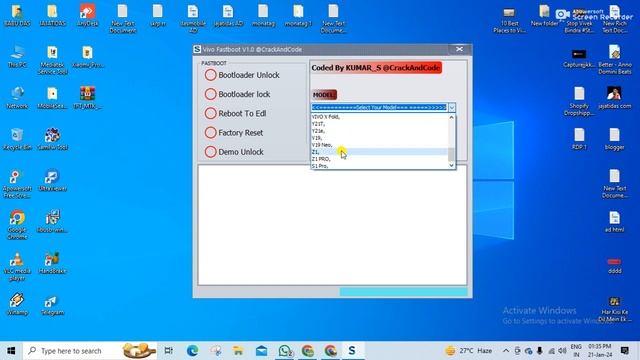Open the ad html file icon

click(x=614, y=222)
